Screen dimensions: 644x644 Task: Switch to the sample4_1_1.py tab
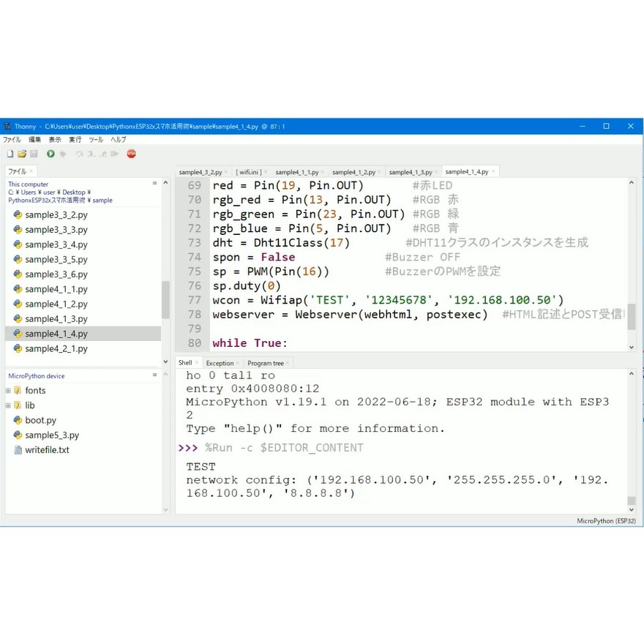297,172
